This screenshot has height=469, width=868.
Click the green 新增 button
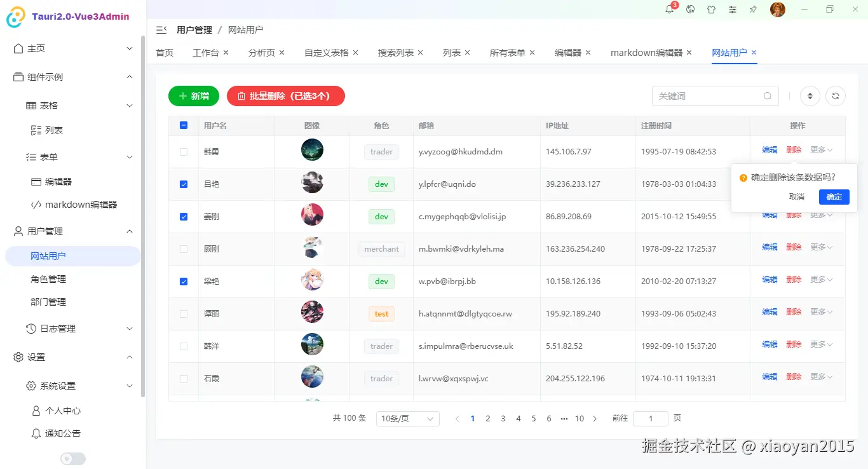(x=193, y=95)
